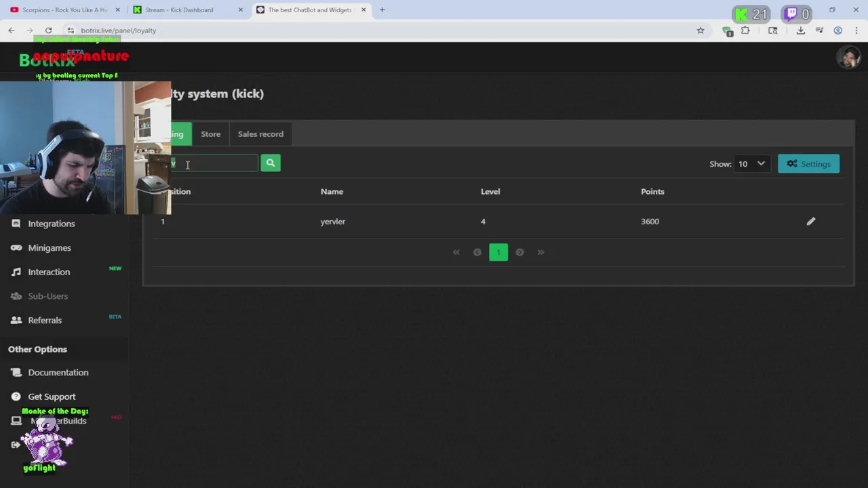Open the site information icon in address bar

[x=70, y=30]
